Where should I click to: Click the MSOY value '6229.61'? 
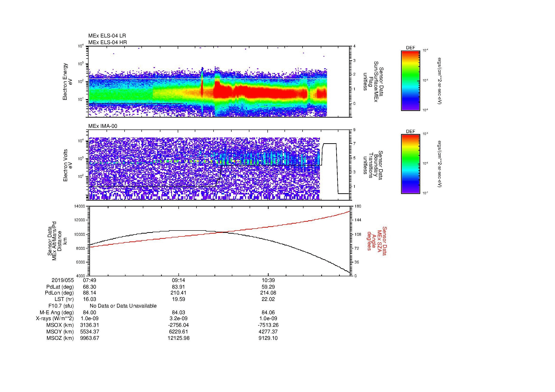(178, 332)
